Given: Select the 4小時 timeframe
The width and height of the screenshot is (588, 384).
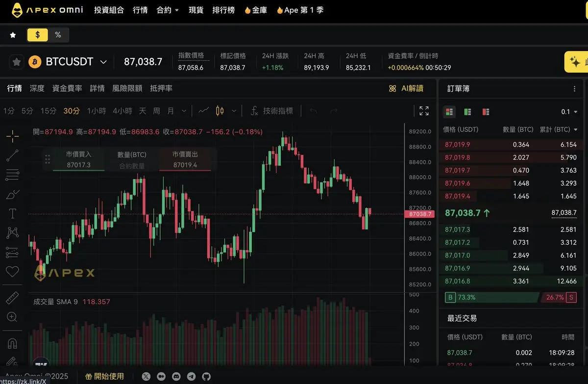Looking at the screenshot, I should [122, 111].
